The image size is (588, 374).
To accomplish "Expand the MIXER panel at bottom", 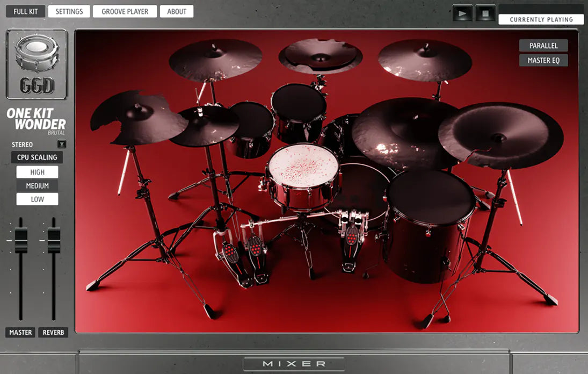I will tap(294, 364).
